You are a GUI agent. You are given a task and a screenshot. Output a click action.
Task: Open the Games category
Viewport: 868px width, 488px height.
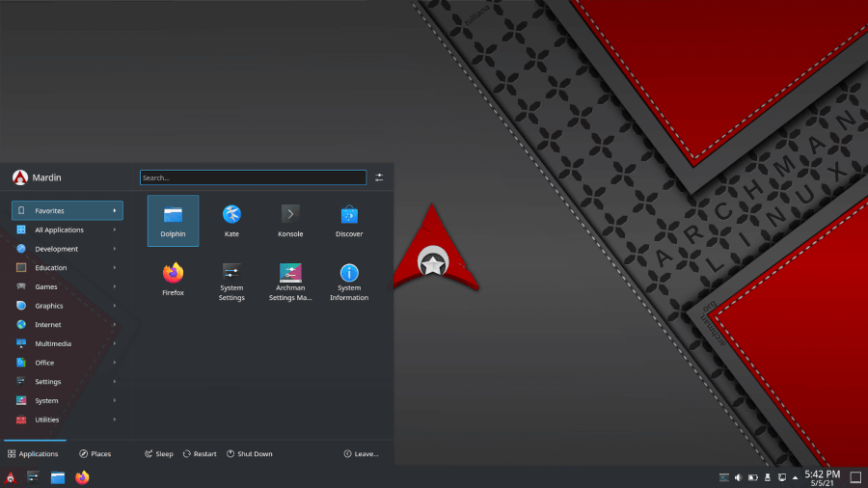coord(67,286)
